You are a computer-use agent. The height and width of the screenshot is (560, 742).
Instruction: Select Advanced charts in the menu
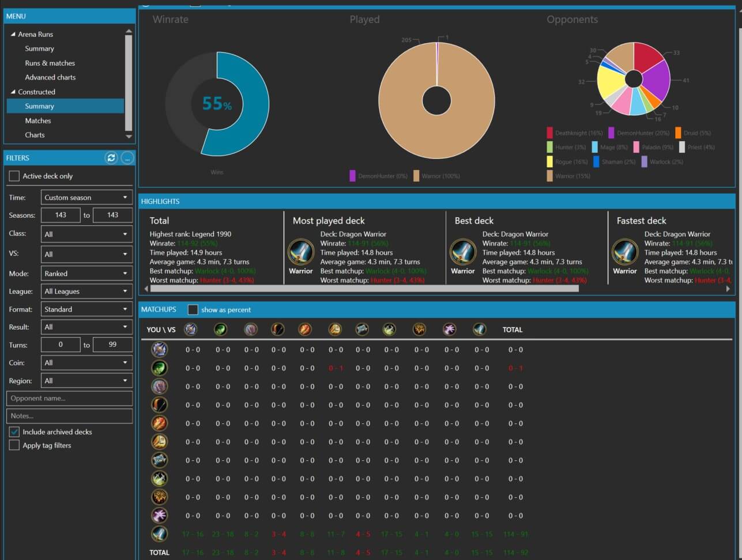point(50,77)
